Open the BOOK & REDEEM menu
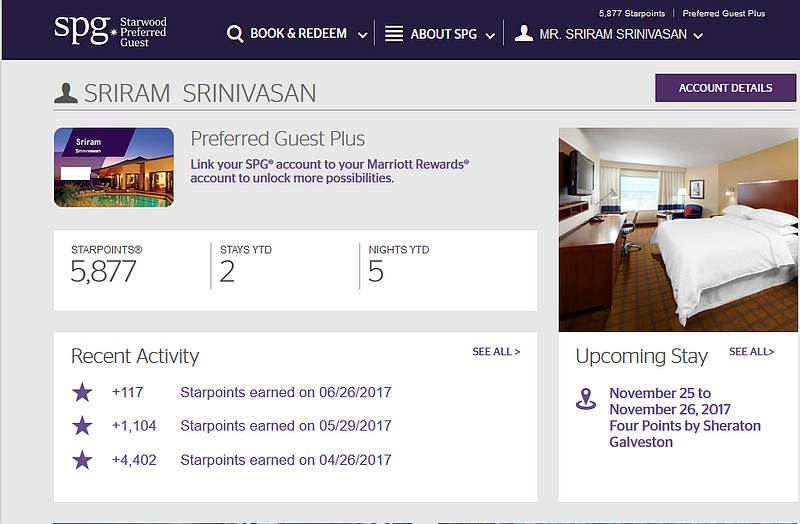800x524 pixels. click(297, 34)
